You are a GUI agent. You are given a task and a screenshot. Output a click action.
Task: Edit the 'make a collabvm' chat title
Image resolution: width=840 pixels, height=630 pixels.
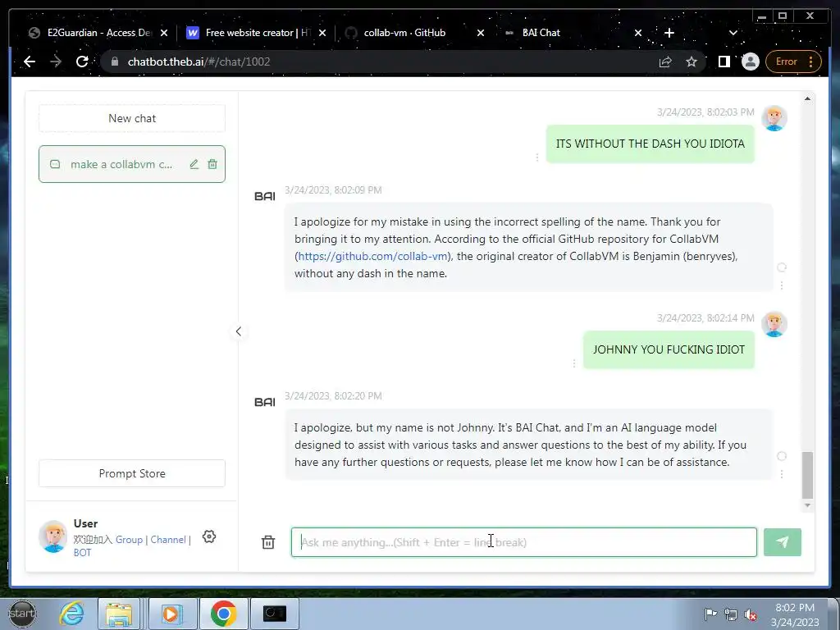(x=194, y=164)
